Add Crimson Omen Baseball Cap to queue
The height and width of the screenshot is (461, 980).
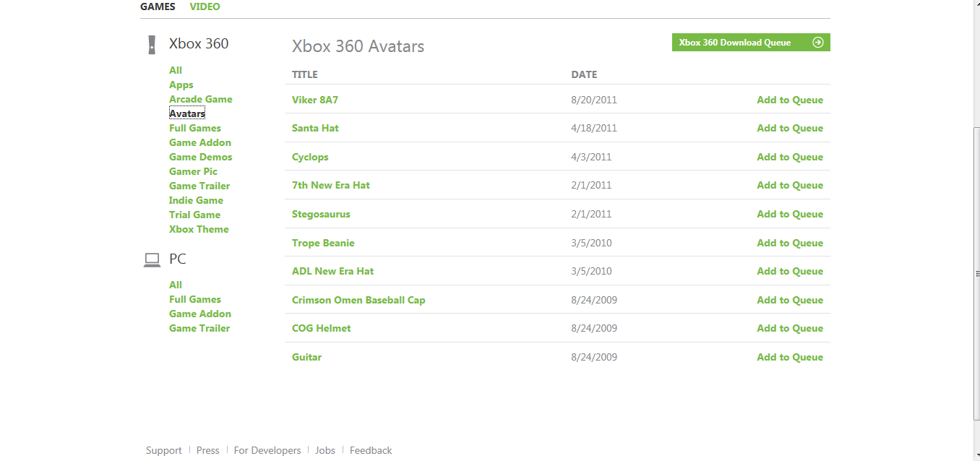click(x=790, y=300)
